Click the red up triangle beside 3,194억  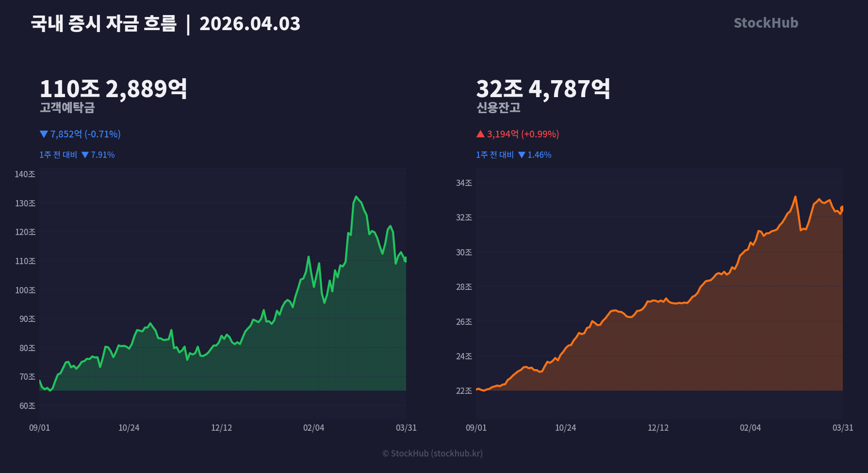(480, 134)
